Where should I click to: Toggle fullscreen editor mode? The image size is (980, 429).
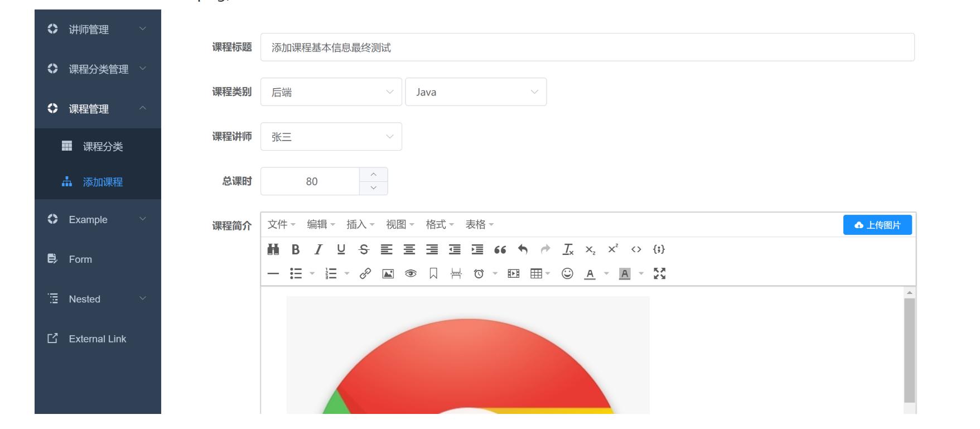(659, 273)
